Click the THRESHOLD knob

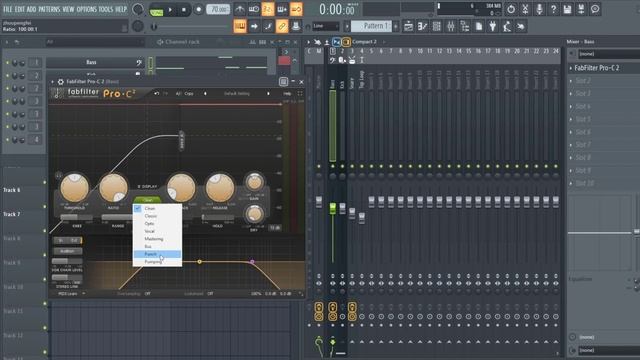[x=74, y=188]
